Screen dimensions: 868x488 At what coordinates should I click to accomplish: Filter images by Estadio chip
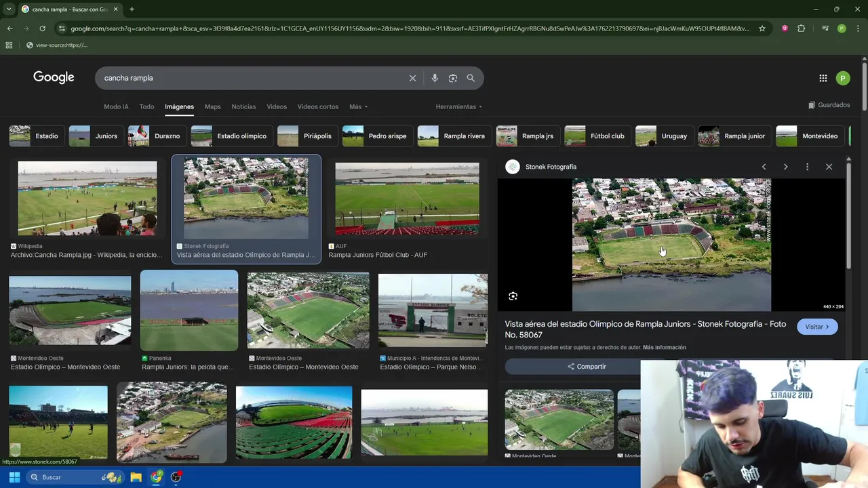pos(37,136)
